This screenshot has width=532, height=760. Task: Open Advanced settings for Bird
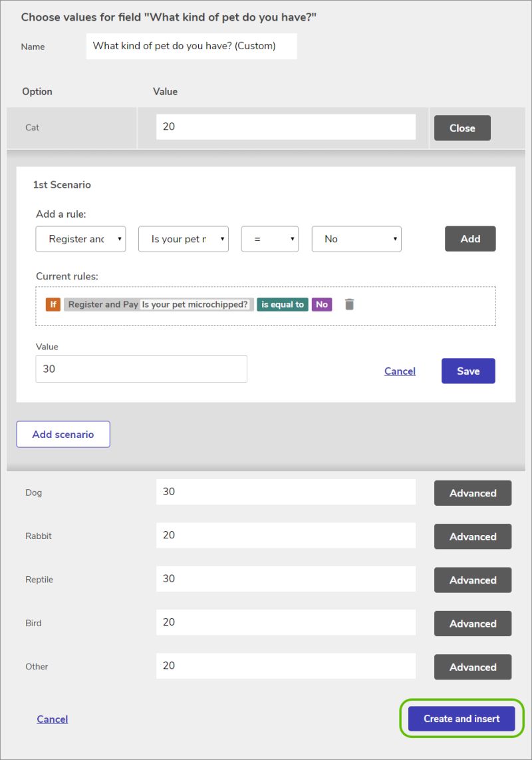pyautogui.click(x=472, y=624)
